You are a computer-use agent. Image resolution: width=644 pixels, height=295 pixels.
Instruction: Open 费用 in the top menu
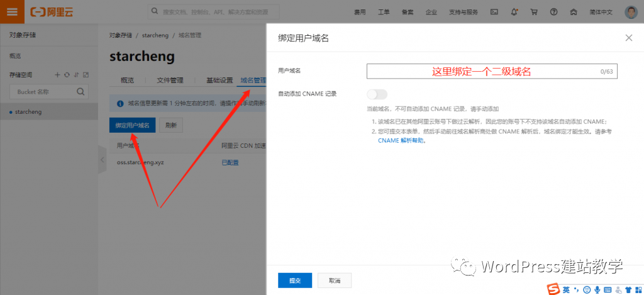coord(360,12)
